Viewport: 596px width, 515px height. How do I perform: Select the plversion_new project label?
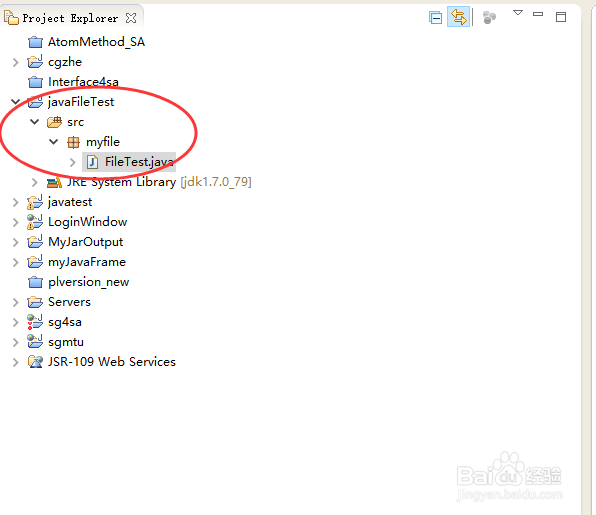(x=89, y=282)
